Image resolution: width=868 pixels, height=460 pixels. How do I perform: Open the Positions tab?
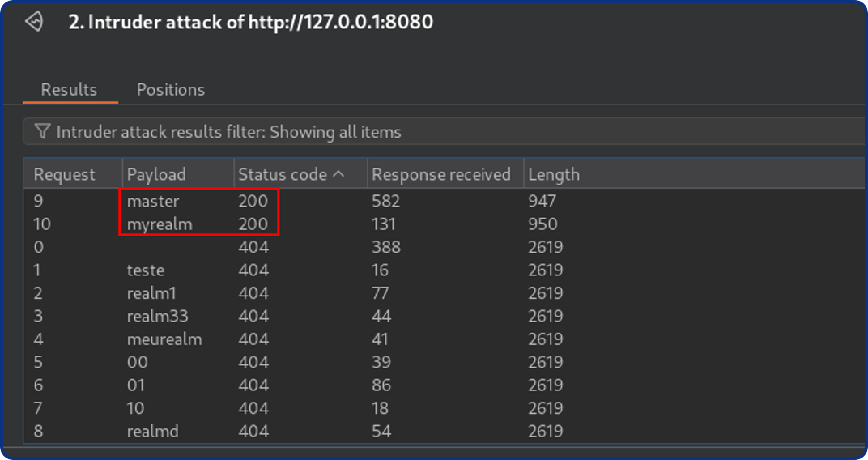[170, 90]
